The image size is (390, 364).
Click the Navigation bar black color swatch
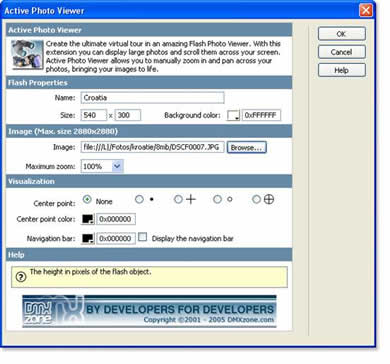click(88, 239)
